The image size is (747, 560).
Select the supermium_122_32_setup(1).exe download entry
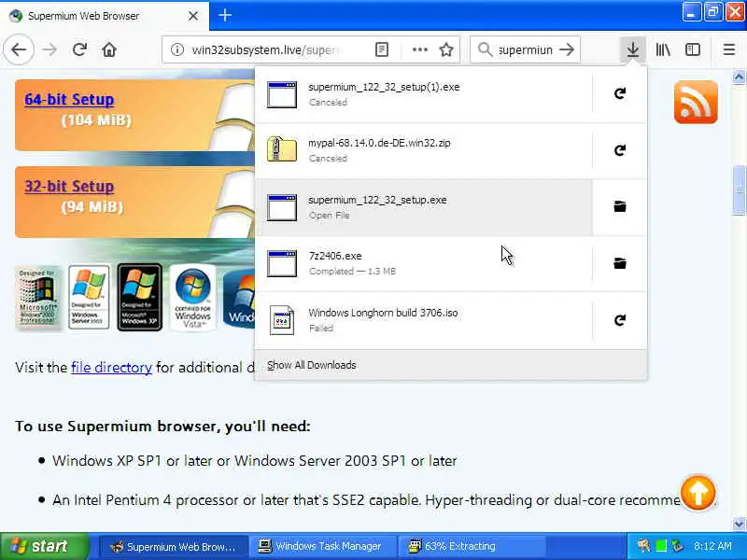(424, 94)
